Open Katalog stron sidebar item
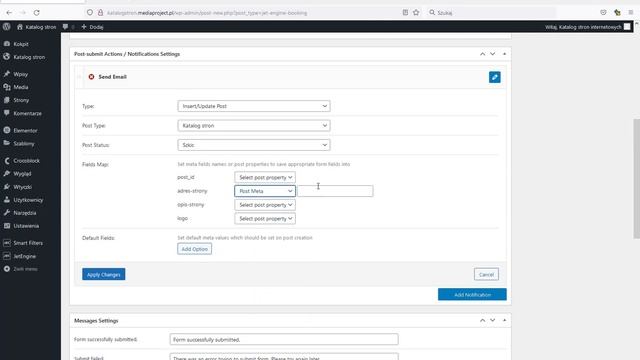640x360 pixels. (30, 57)
